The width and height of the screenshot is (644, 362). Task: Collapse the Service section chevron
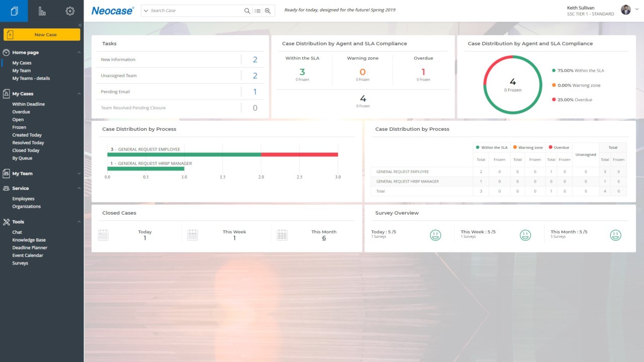point(79,188)
